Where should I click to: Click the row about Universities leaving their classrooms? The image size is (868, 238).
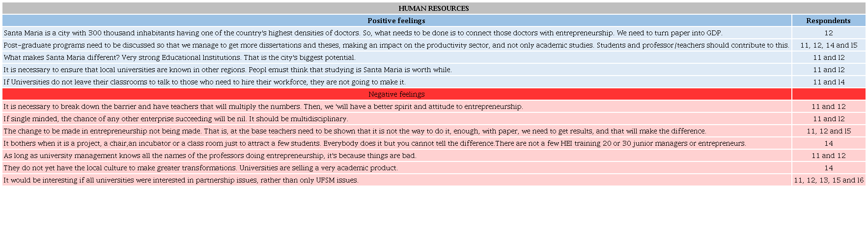pos(204,82)
